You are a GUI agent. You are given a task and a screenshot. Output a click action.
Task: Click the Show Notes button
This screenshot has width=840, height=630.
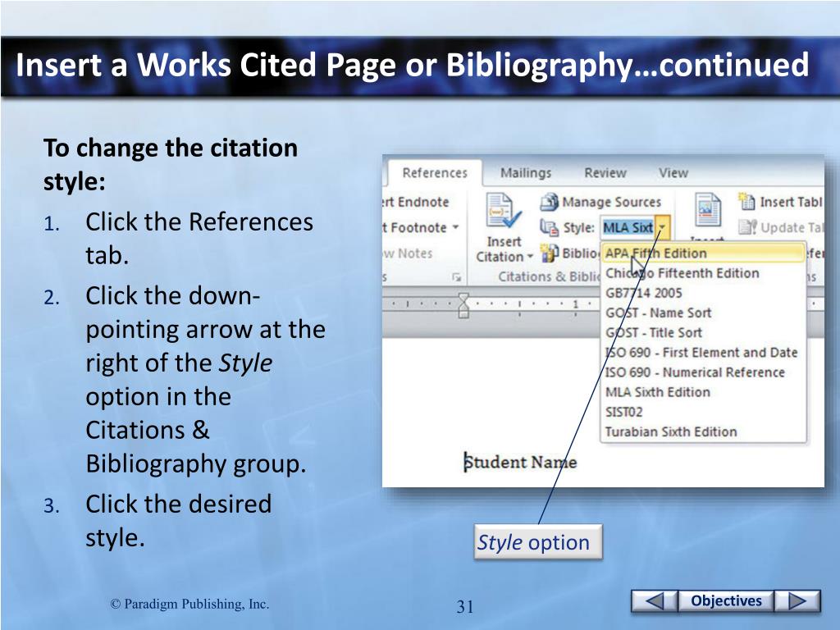(409, 253)
